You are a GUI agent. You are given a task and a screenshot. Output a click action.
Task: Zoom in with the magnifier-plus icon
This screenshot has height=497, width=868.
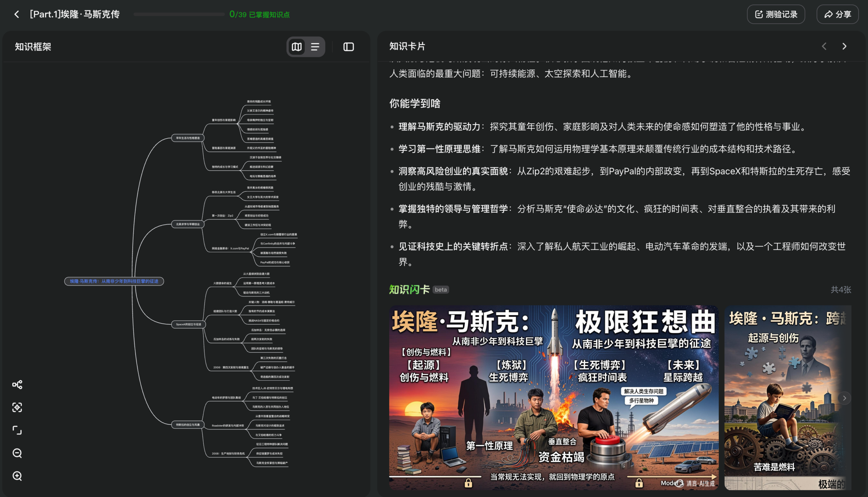pos(17,476)
